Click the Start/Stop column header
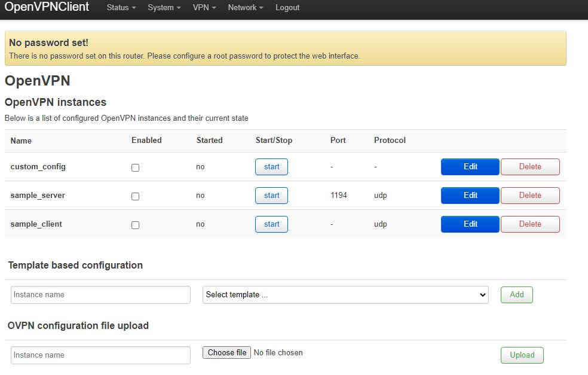Screen dimensions: 588x375 pos(274,141)
